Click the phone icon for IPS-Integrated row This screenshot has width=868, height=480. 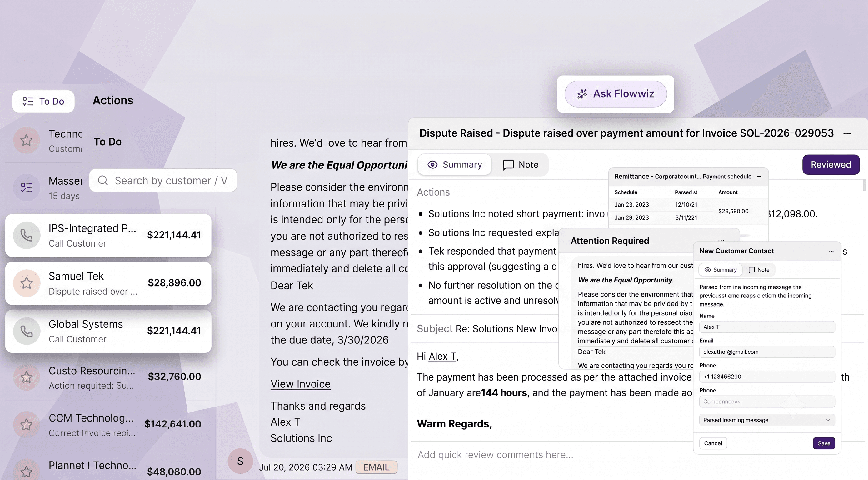(26, 235)
